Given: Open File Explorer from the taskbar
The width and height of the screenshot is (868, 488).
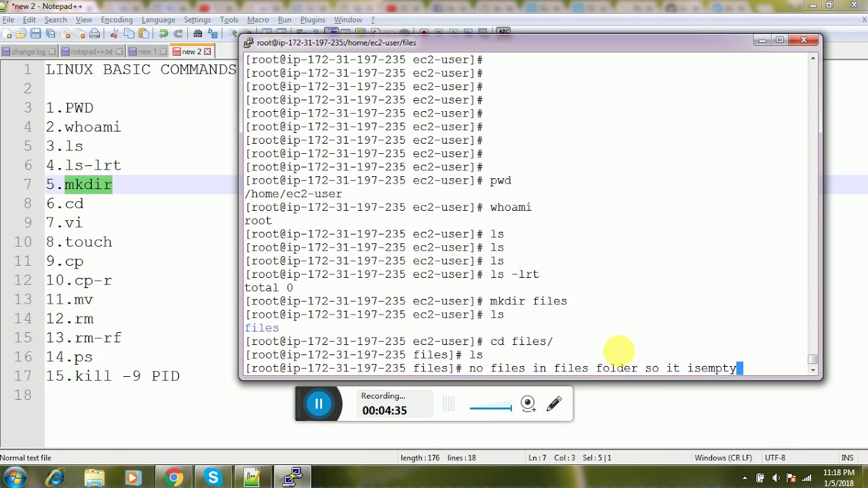Looking at the screenshot, I should click(x=94, y=478).
